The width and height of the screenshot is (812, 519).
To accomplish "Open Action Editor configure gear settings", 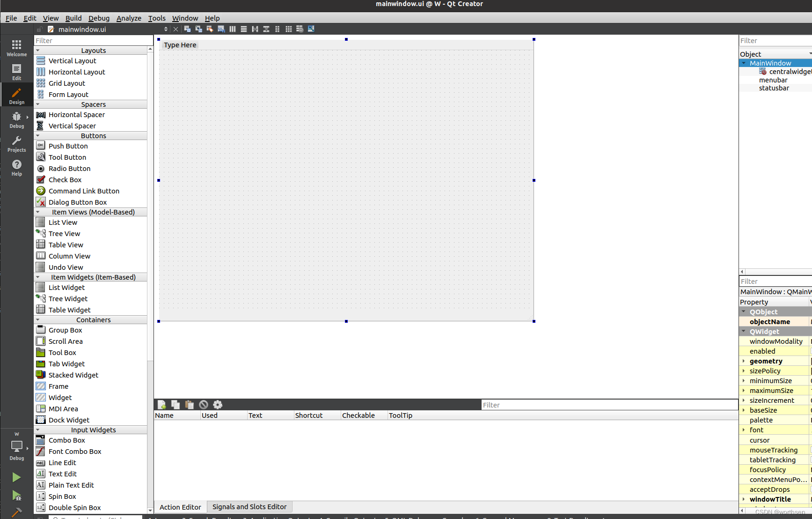I will (x=218, y=404).
